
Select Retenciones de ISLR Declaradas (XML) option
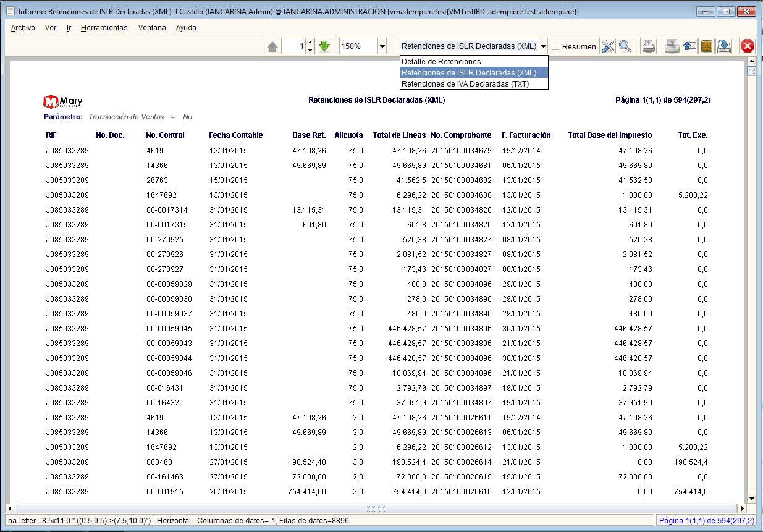click(474, 73)
